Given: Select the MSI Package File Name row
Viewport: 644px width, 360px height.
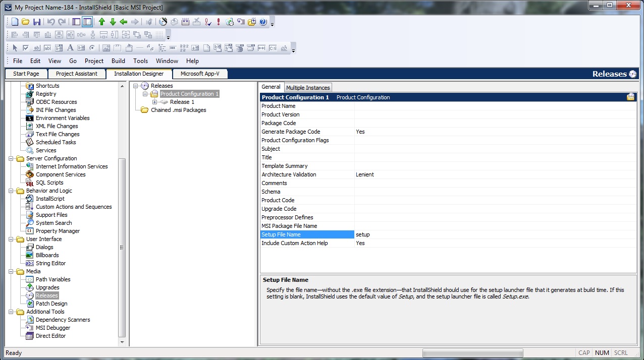Looking at the screenshot, I should point(448,226).
